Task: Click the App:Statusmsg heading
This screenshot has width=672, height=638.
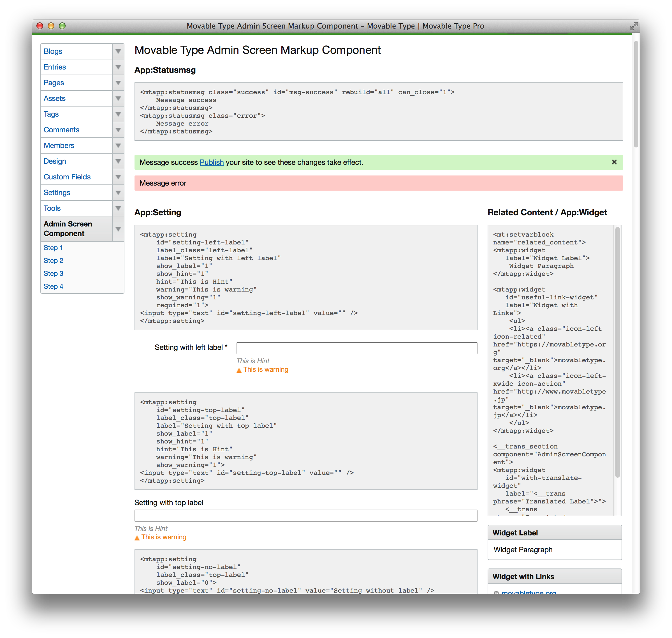Action: click(x=165, y=70)
